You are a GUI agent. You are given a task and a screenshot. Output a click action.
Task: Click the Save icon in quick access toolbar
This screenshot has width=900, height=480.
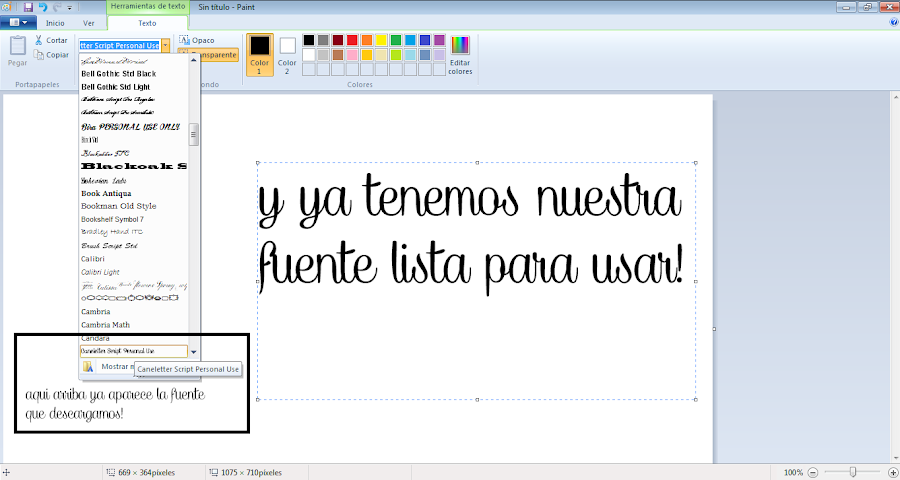point(28,7)
